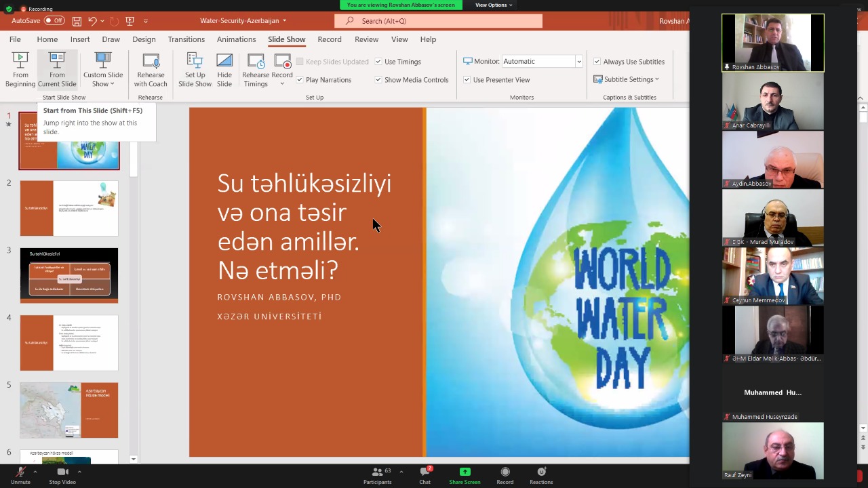Viewport: 868px width, 488px height.
Task: Open Set Up Slide Show dialog
Action: (x=195, y=70)
